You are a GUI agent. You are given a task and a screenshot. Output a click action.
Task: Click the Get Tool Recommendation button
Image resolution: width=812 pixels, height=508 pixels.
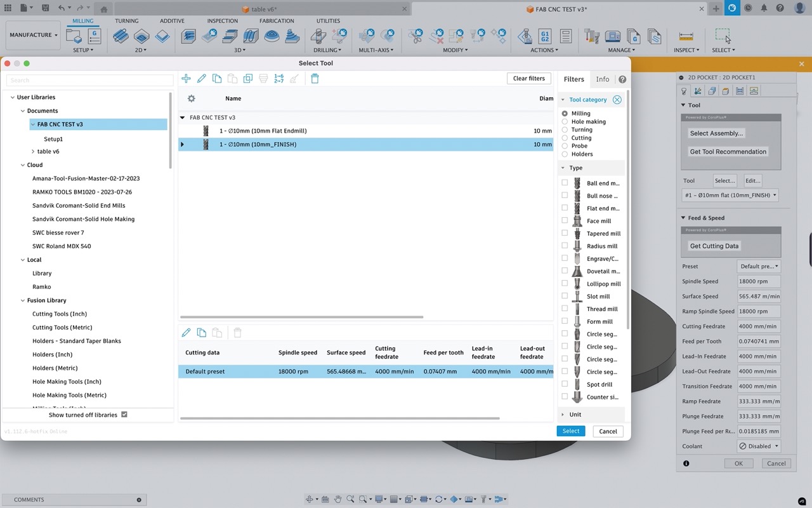coord(728,152)
